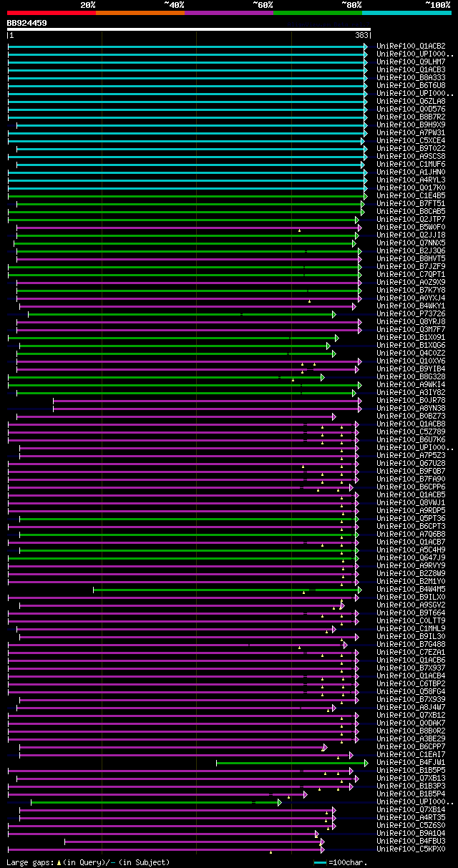The height and width of the screenshot is (868, 458).
Task: Select the UniRef100_C1MHL9 label
Action: click(x=411, y=629)
